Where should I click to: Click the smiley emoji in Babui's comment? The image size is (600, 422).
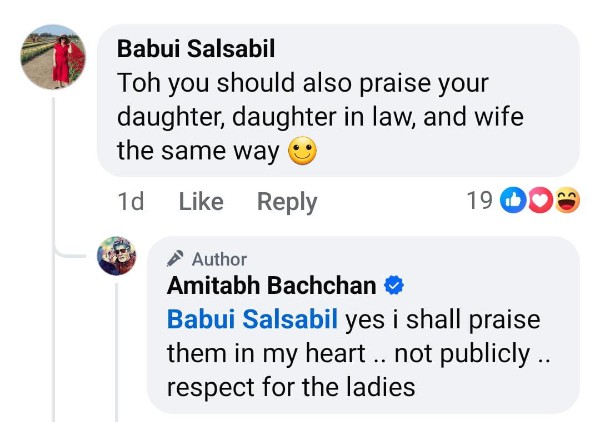(302, 152)
